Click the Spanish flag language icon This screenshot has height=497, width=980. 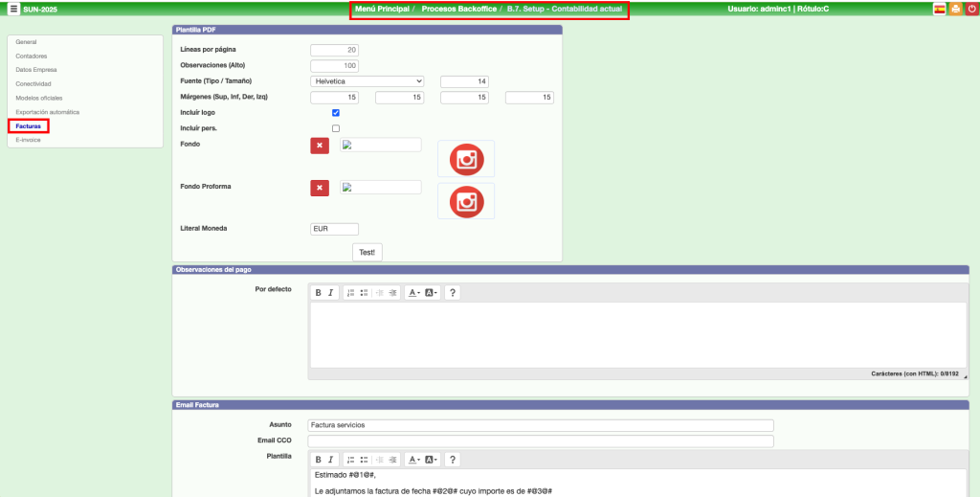click(x=940, y=9)
